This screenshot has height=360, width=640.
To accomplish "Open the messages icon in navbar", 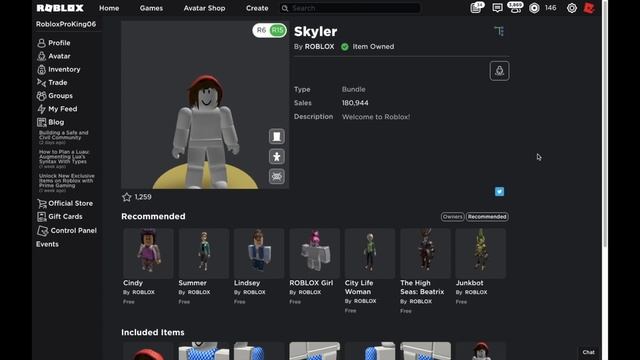I will coord(497,8).
